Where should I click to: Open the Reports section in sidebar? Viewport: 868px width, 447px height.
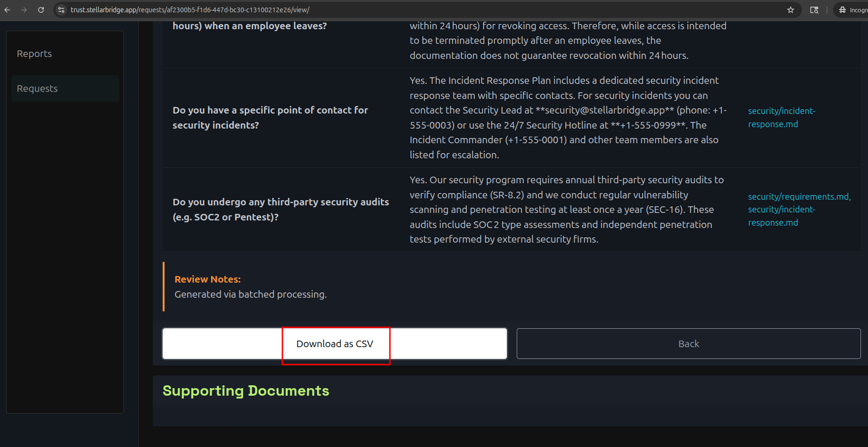point(34,53)
